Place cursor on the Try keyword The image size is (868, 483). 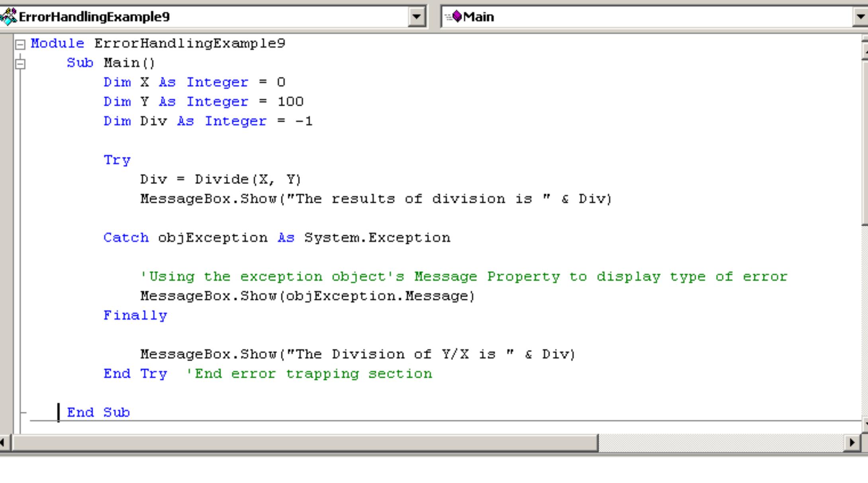117,160
